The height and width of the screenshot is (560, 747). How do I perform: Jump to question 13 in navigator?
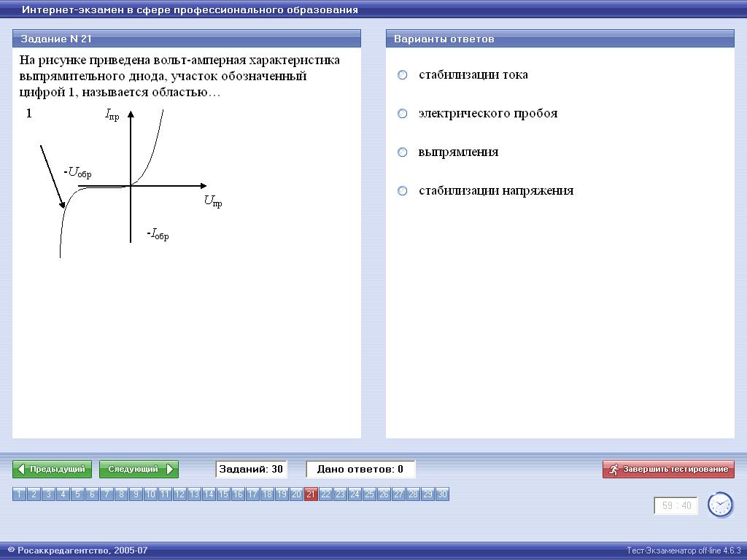click(x=194, y=494)
